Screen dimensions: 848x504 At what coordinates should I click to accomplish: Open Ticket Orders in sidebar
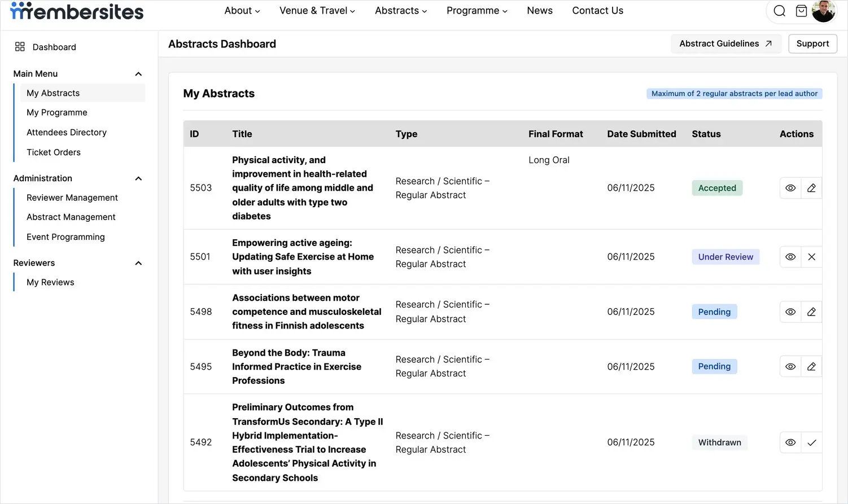[x=54, y=152]
